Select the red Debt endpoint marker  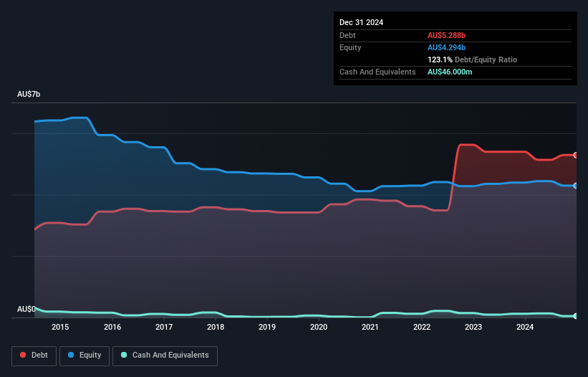click(x=576, y=155)
